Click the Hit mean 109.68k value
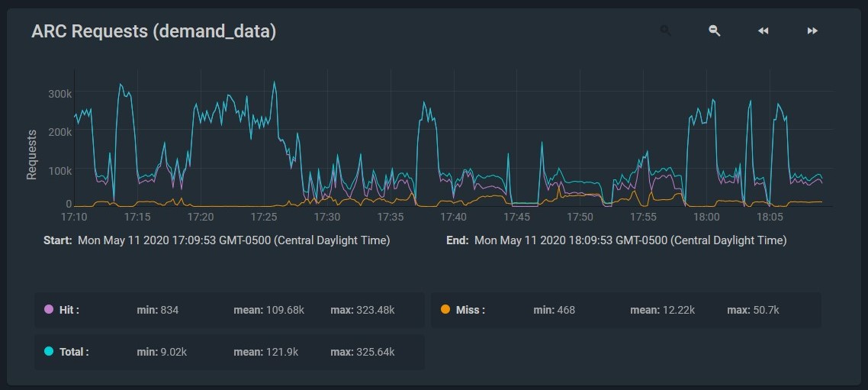 click(269, 310)
